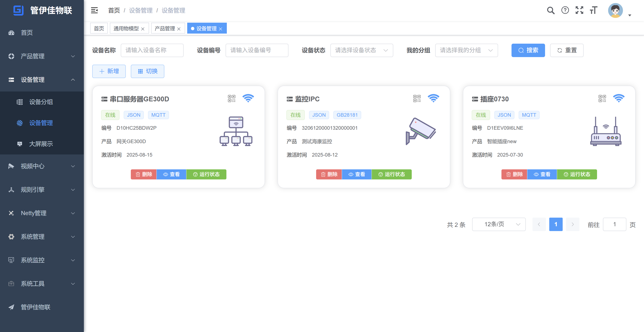Image resolution: width=644 pixels, height=332 pixels.
Task: Click 首页 in the breadcrumb
Action: coord(114,10)
